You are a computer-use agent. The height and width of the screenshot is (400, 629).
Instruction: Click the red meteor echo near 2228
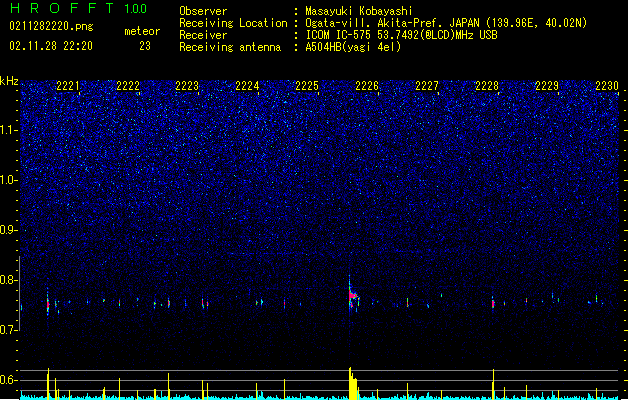pyautogui.click(x=493, y=303)
